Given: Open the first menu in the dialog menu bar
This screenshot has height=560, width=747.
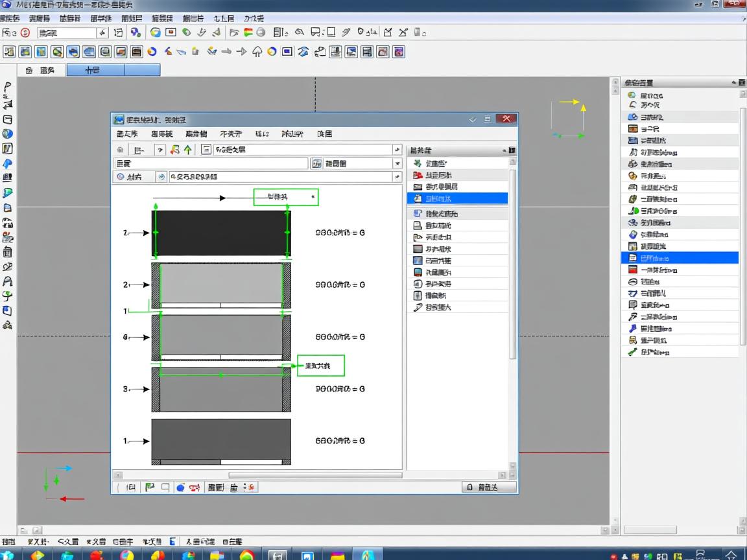Looking at the screenshot, I should (127, 134).
